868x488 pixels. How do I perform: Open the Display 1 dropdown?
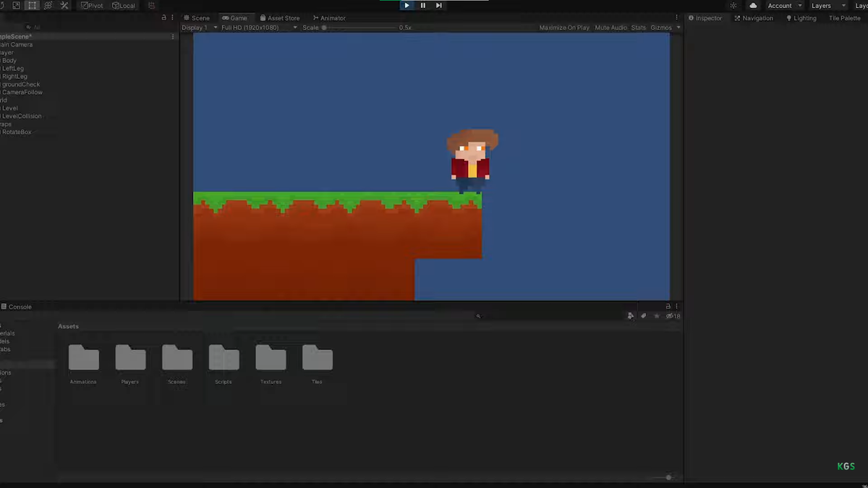point(197,27)
